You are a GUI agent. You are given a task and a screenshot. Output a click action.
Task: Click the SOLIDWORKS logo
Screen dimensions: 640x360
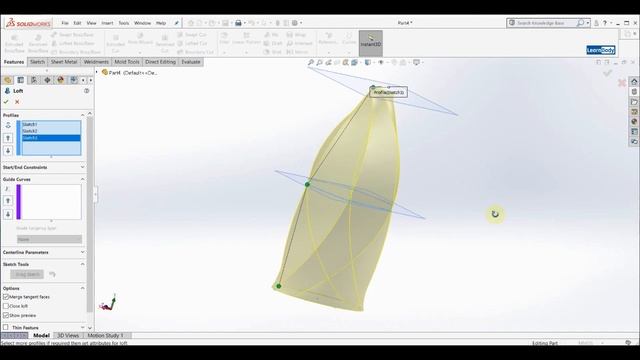29,23
